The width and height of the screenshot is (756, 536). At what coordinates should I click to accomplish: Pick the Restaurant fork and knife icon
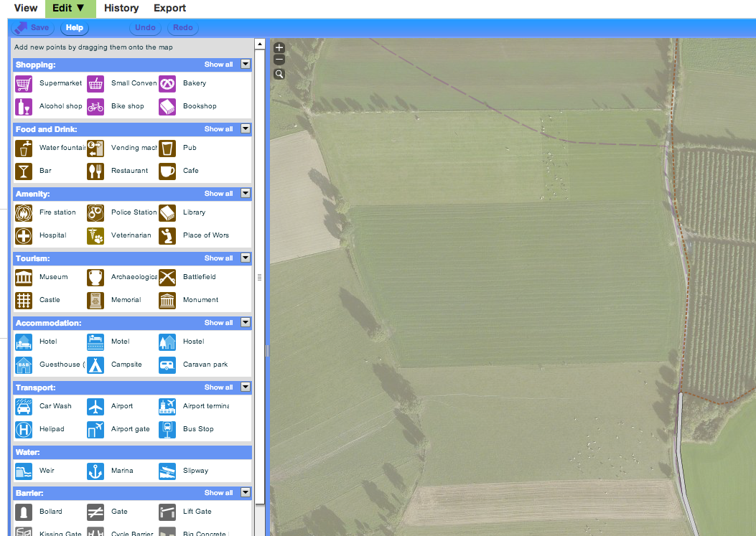point(95,171)
